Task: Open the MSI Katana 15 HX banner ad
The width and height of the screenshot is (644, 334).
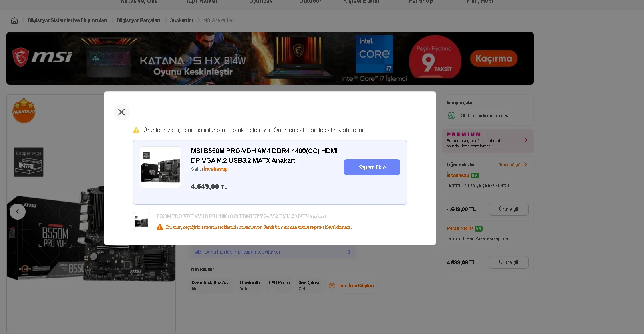Action: coord(270,58)
